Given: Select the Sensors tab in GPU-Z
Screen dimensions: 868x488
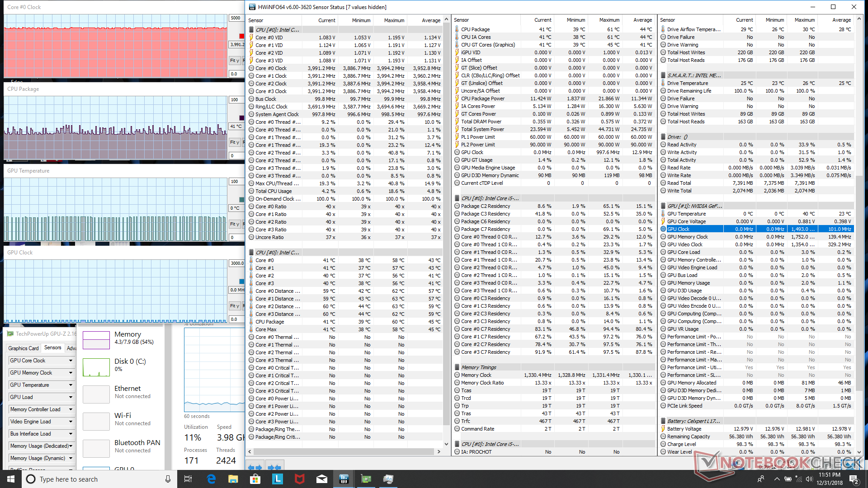Looking at the screenshot, I should (x=53, y=348).
